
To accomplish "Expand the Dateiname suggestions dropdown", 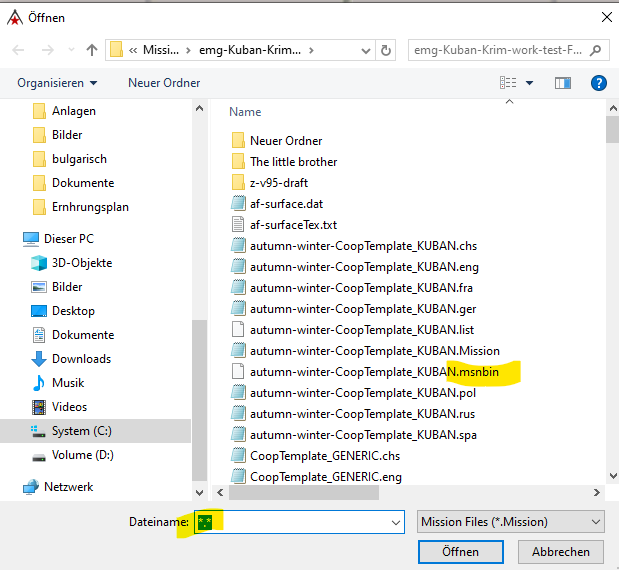I will tap(396, 522).
